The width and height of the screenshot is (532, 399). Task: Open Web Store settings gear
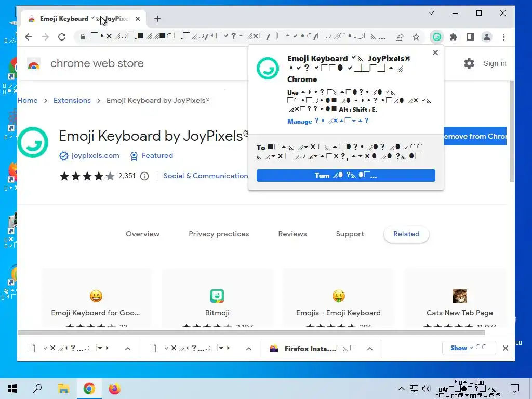tap(469, 63)
